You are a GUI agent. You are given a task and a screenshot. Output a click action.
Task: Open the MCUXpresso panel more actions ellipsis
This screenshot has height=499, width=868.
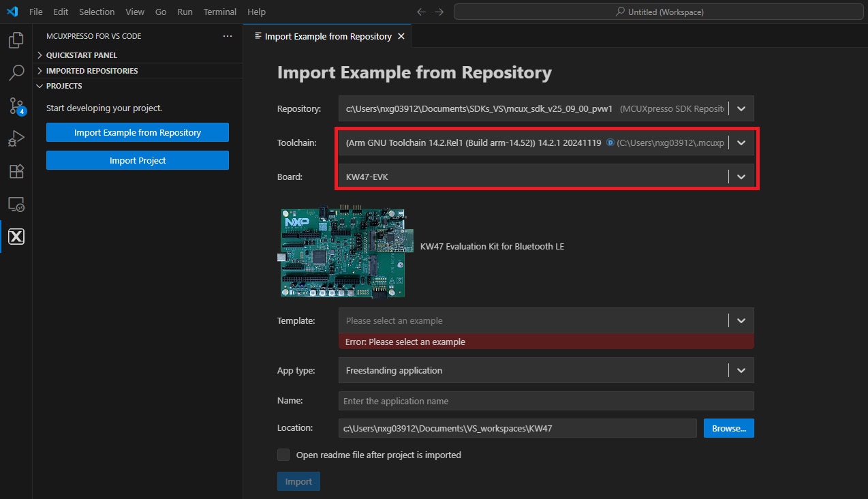point(227,35)
